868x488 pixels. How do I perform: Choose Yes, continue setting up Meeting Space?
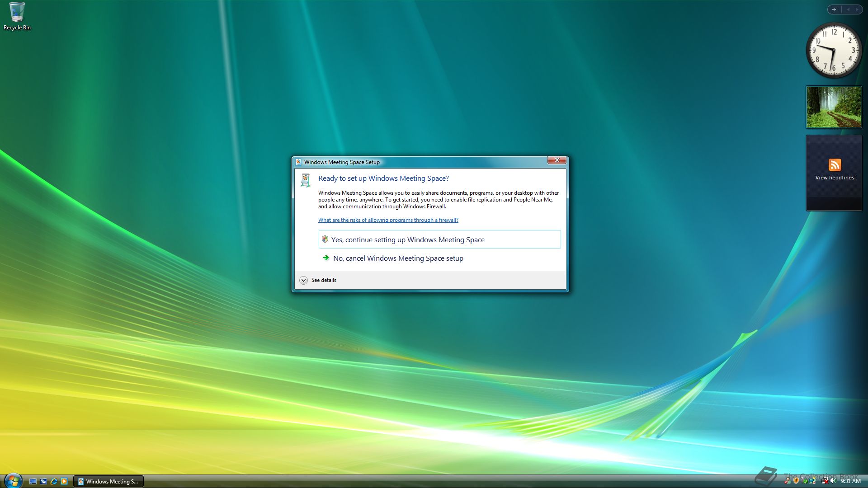pyautogui.click(x=439, y=239)
